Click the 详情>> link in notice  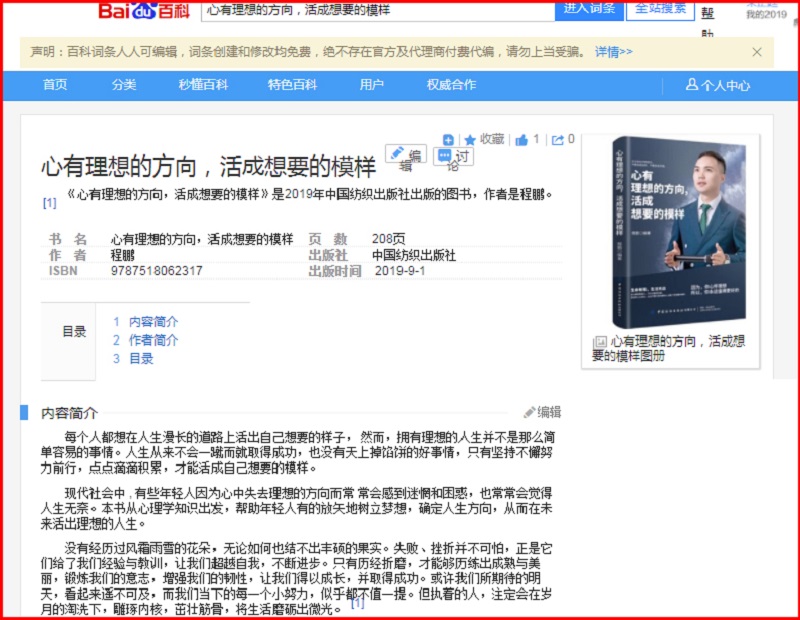[613, 52]
